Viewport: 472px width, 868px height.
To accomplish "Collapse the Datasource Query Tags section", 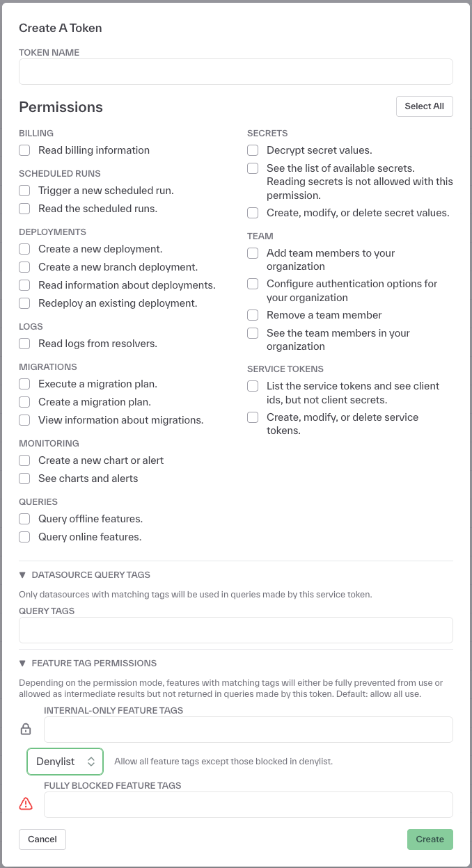I will pyautogui.click(x=22, y=574).
